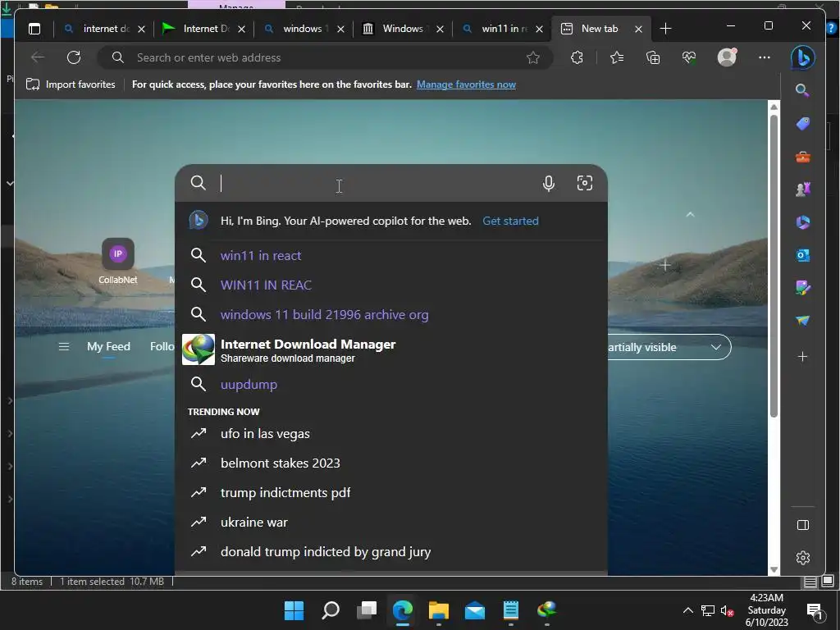Viewport: 840px width, 630px height.
Task: Open Settings and more ellipsis menu
Action: 765,57
